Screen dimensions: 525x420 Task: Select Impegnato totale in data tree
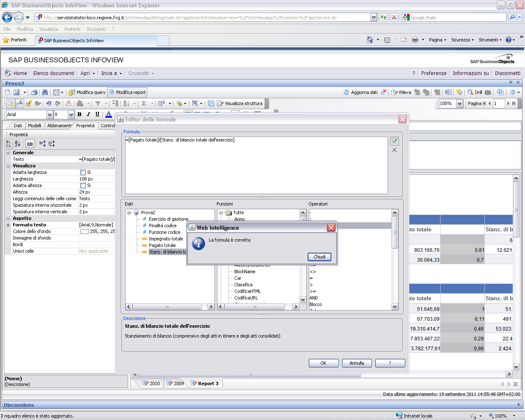point(166,239)
